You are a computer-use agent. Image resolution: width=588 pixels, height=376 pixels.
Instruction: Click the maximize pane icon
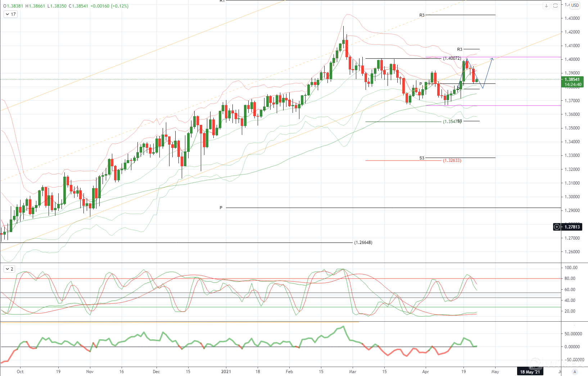[x=555, y=6]
